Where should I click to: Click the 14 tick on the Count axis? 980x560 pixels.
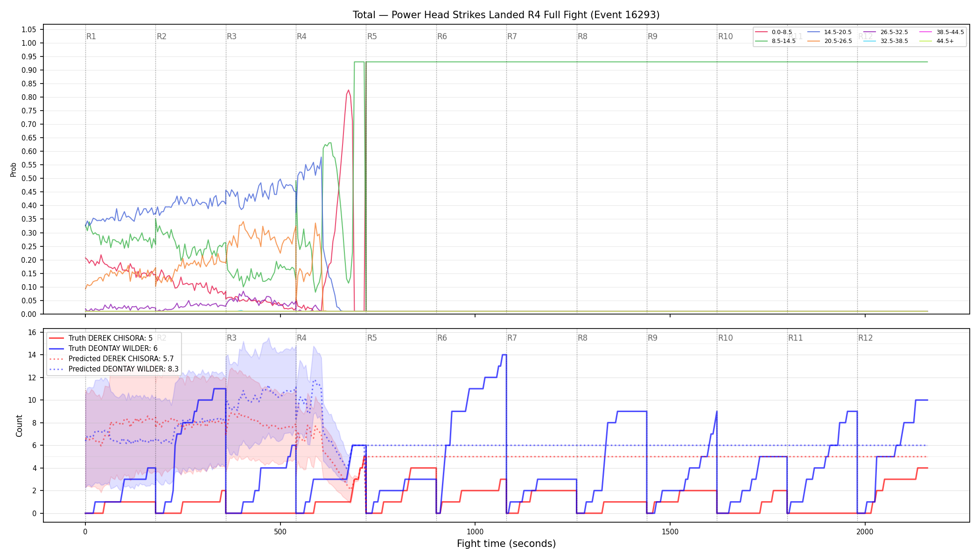(32, 355)
